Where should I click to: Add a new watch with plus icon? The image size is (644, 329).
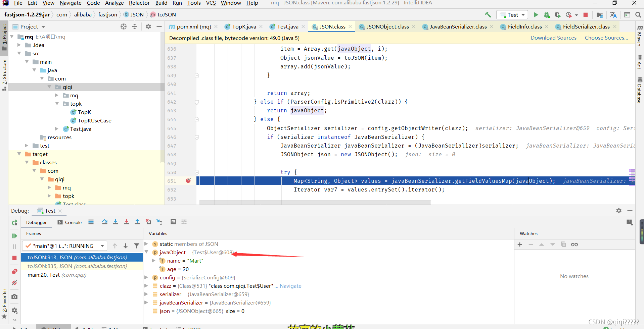tap(520, 244)
